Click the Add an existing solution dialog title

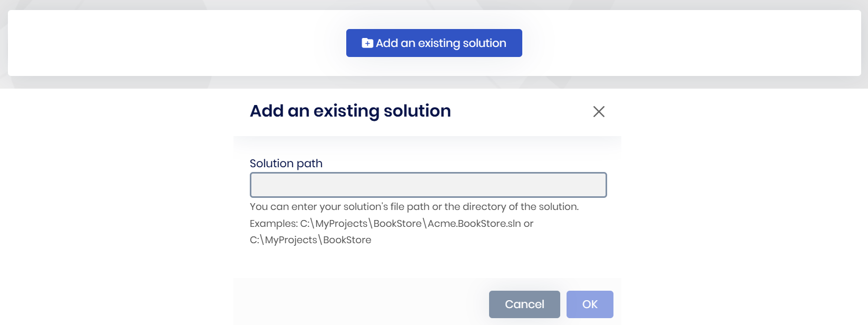[x=350, y=111]
